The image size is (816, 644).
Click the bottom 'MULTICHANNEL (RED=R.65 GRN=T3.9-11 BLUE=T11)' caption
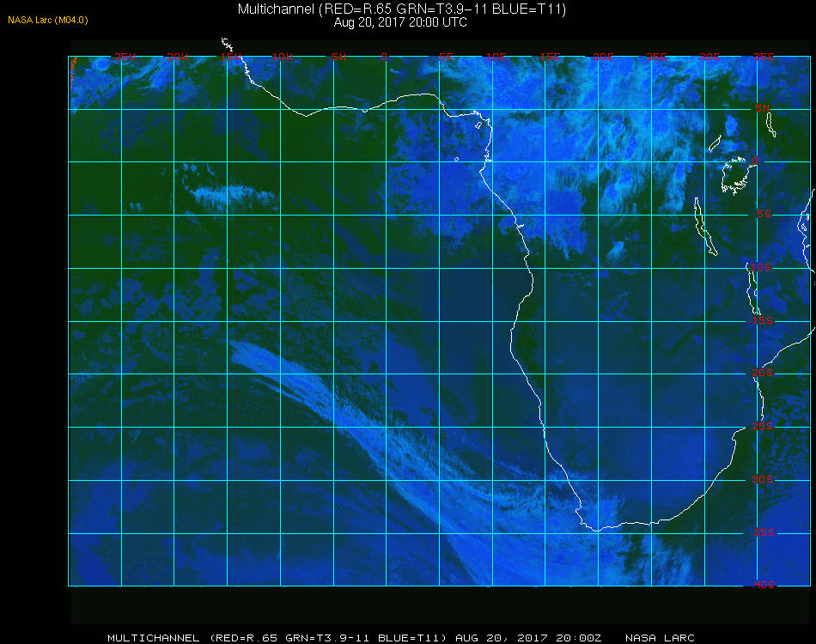[277, 638]
